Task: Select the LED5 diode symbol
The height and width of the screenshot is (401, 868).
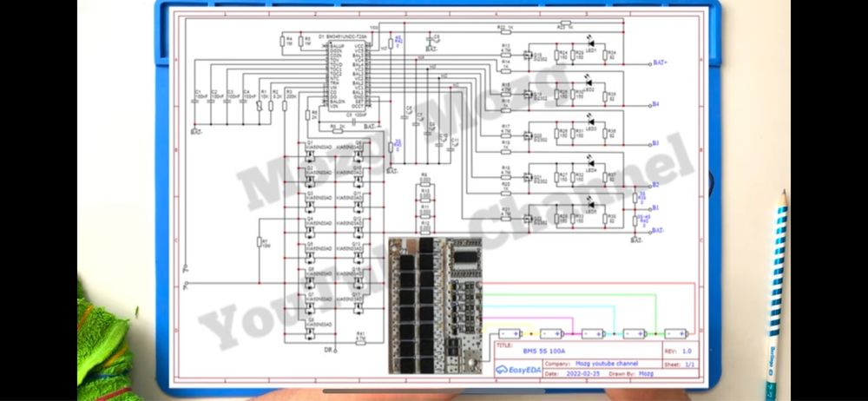Action: pos(590,204)
